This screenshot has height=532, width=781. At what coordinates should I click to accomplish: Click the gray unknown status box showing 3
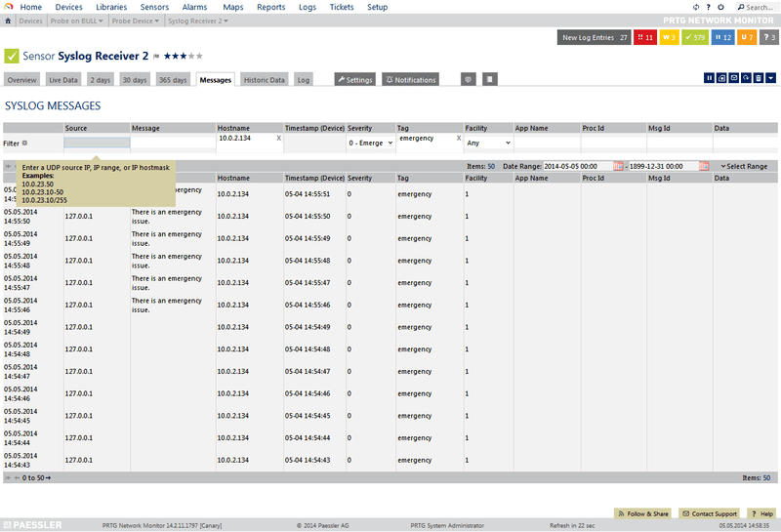click(x=769, y=37)
